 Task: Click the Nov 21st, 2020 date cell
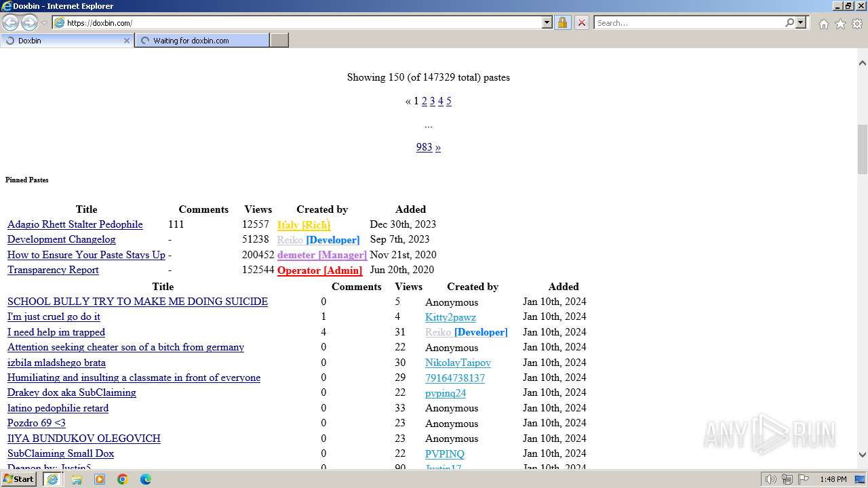[403, 255]
